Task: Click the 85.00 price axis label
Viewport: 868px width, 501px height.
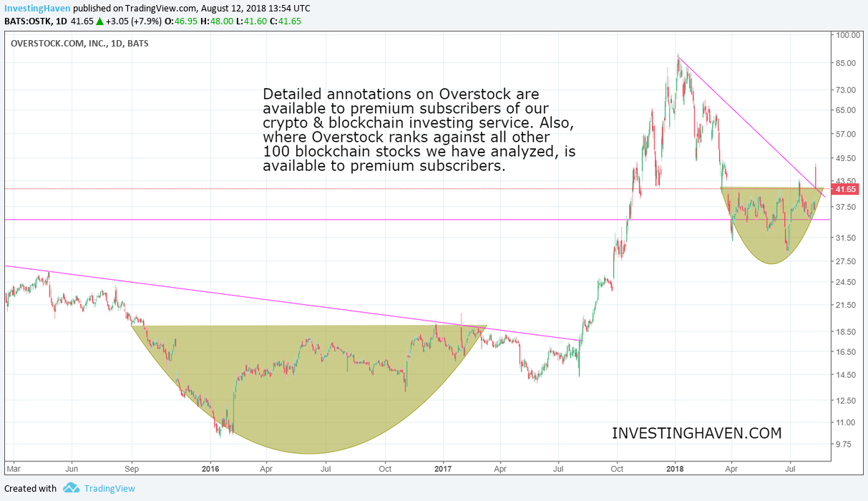Action: 847,63
